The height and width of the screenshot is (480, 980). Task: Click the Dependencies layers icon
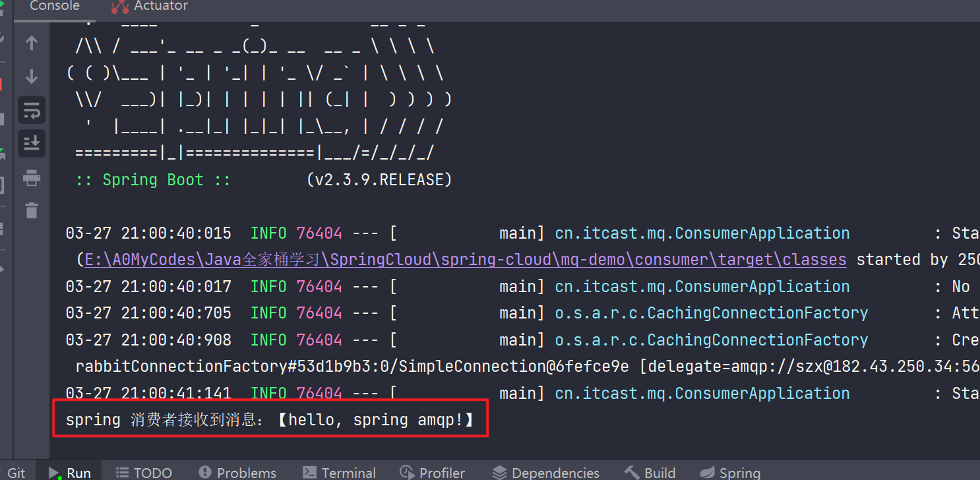pos(500,473)
